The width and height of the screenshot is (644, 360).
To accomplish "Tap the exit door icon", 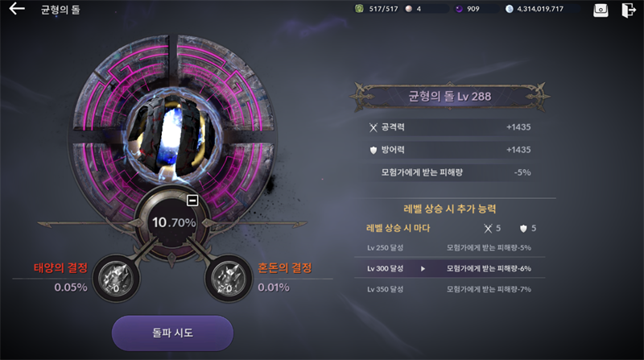I will pos(629,10).
